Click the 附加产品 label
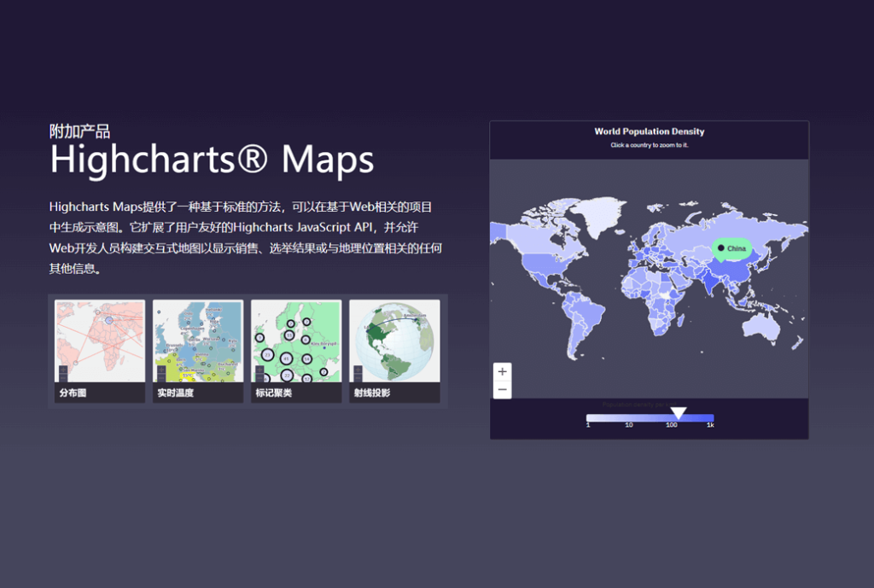Screen dimensions: 874x588 (79, 131)
